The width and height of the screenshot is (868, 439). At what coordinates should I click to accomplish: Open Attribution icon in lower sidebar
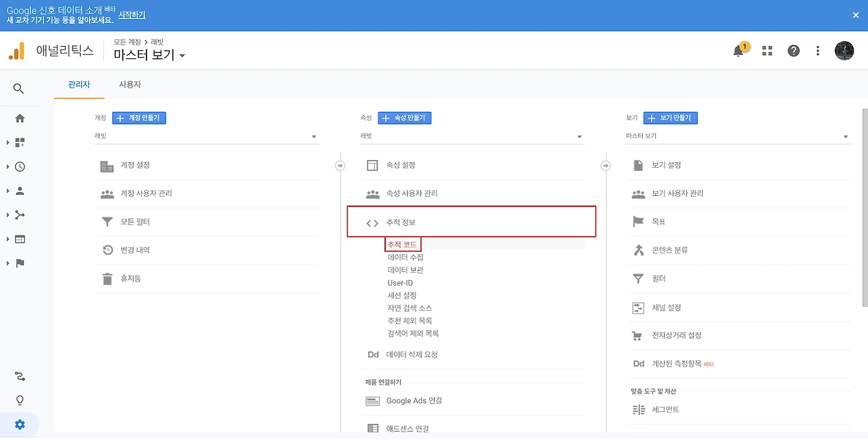[20, 376]
